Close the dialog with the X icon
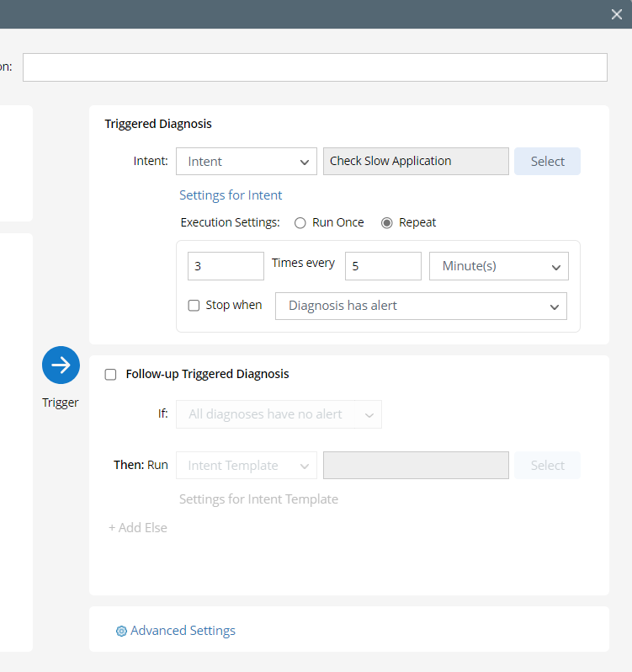 (x=616, y=13)
